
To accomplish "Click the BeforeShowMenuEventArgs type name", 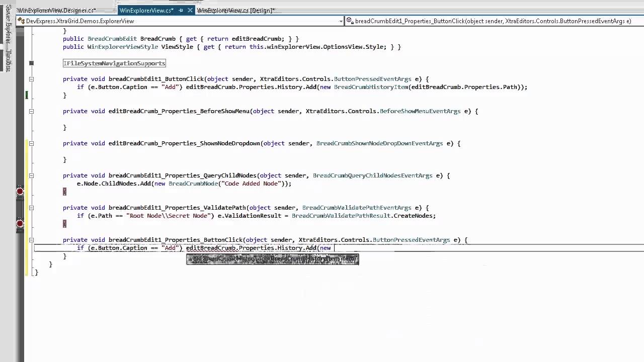I will (420, 111).
